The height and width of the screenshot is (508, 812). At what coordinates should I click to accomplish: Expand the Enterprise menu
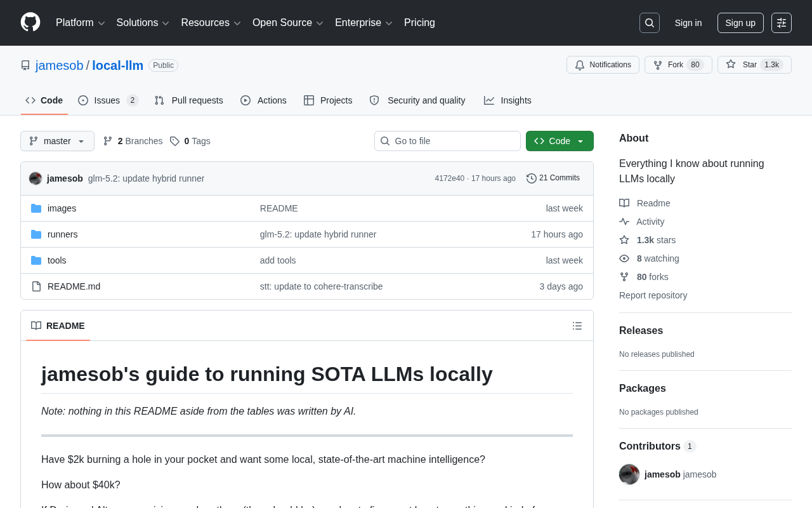point(364,23)
